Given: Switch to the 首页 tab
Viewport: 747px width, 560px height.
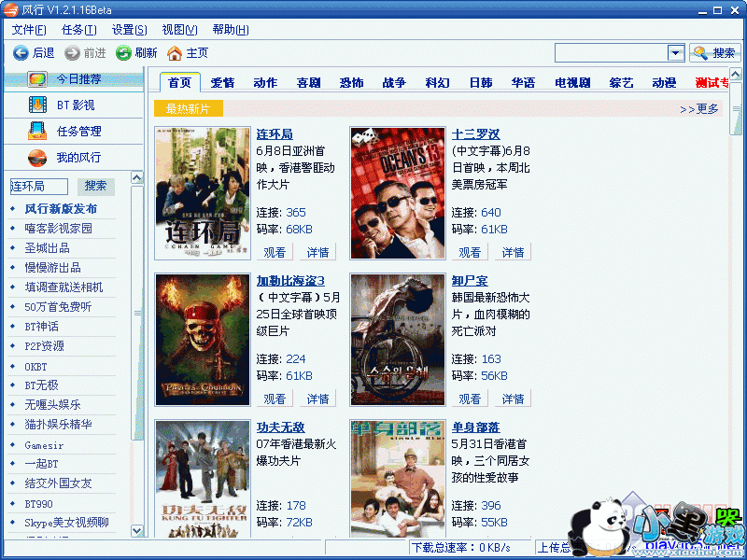Looking at the screenshot, I should [x=179, y=82].
